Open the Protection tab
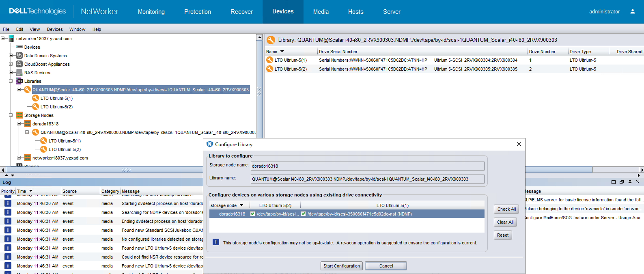The height and width of the screenshot is (274, 644). pos(198,12)
